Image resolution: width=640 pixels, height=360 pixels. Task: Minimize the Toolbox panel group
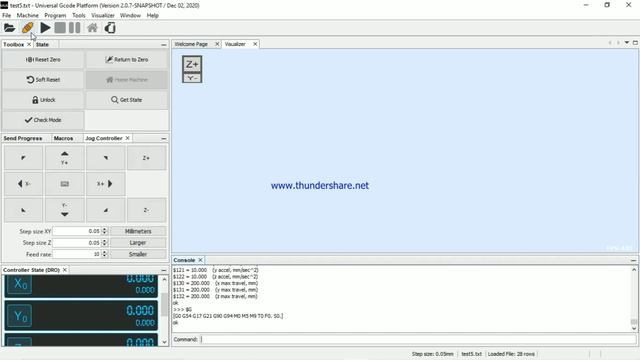click(164, 44)
